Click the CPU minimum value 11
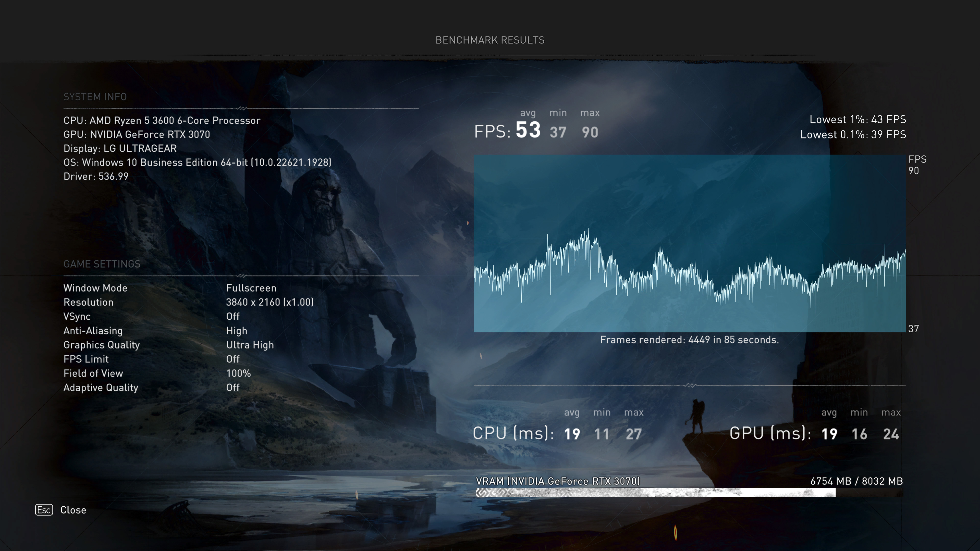Image resolution: width=980 pixels, height=551 pixels. click(x=602, y=434)
